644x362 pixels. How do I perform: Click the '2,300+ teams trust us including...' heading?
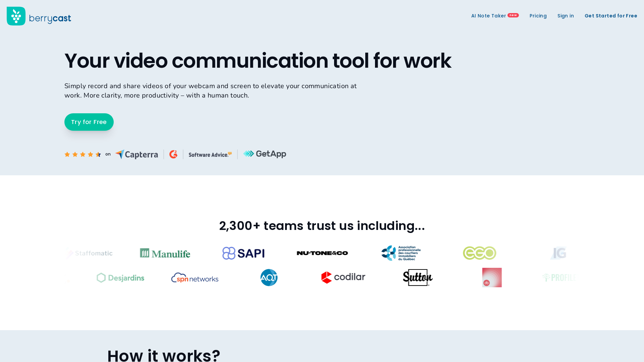tap(322, 226)
